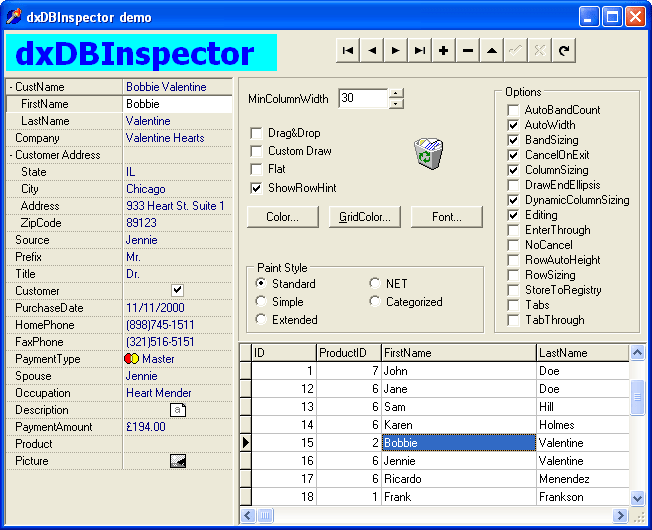This screenshot has width=652, height=530.
Task: Enable the TabThrough option
Action: pyautogui.click(x=513, y=320)
